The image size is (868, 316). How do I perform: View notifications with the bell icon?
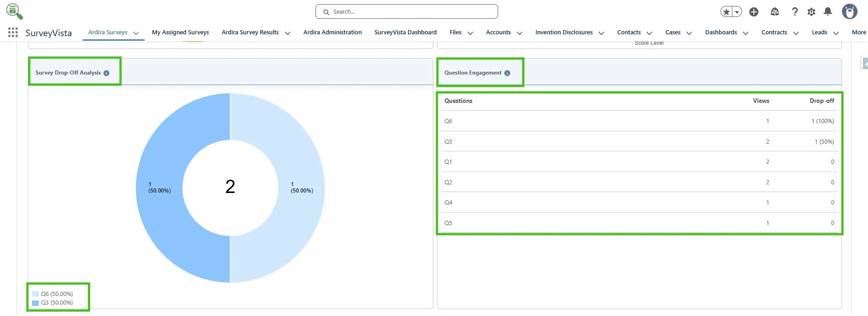(828, 12)
